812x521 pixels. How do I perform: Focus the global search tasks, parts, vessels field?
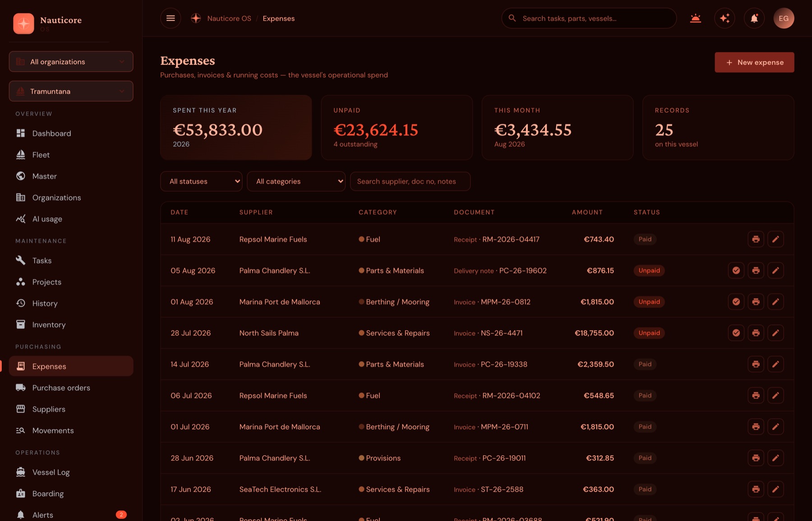[x=589, y=18]
